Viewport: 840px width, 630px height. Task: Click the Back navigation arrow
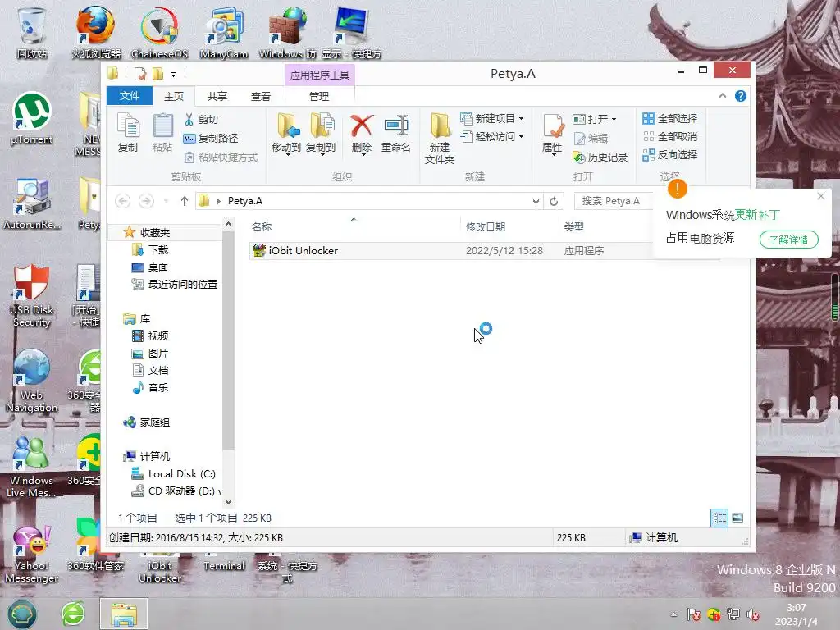click(123, 201)
